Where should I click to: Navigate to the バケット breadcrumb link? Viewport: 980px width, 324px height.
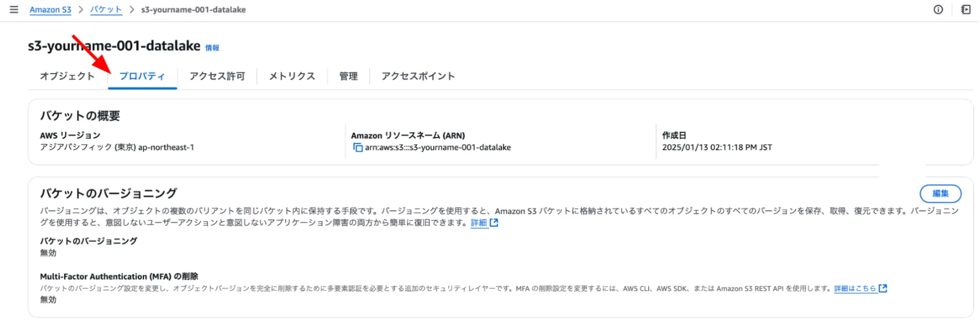(x=106, y=10)
